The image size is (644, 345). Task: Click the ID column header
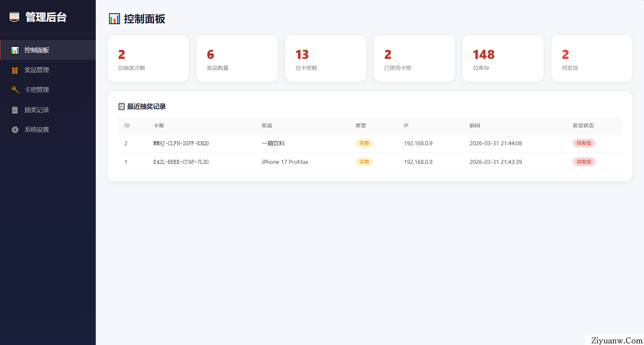coord(127,125)
